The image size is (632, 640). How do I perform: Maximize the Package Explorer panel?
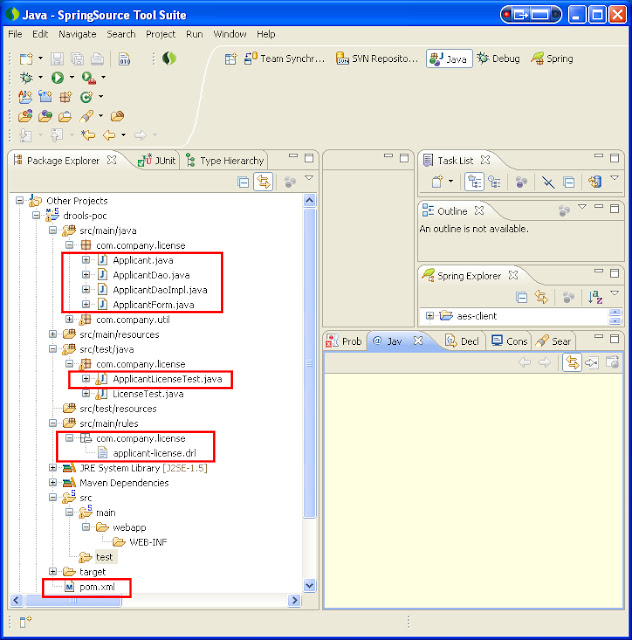click(x=309, y=158)
